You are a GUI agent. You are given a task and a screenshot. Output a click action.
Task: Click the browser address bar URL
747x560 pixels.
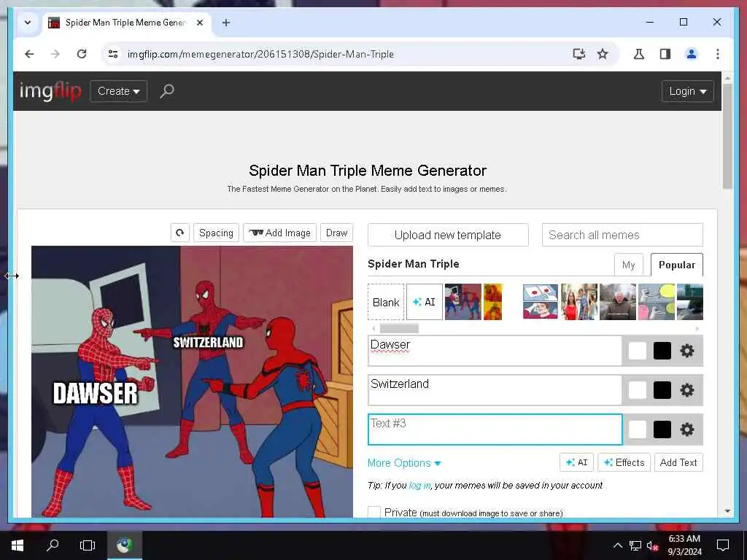point(260,54)
